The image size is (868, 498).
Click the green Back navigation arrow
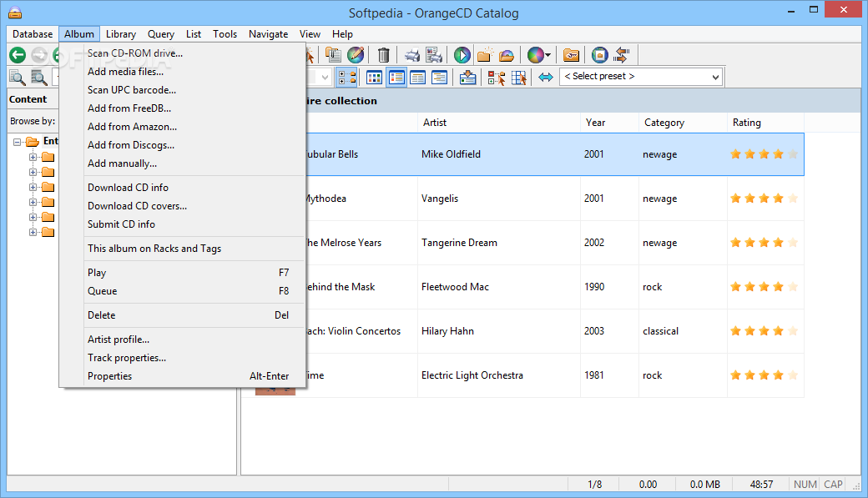18,55
